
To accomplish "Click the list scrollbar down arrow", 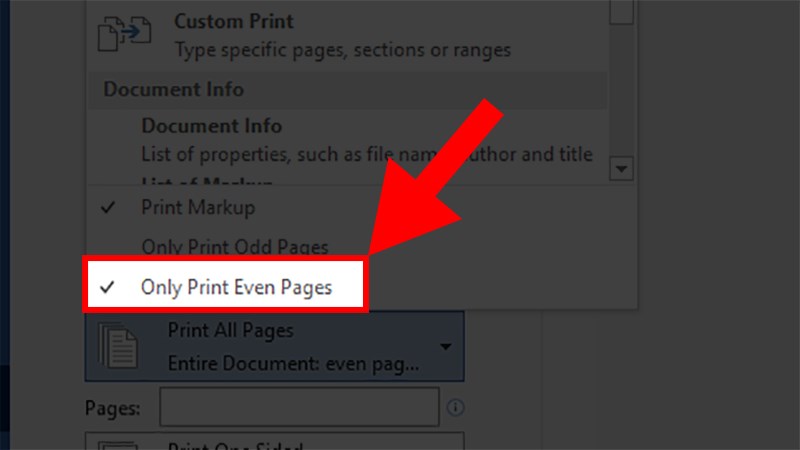I will pos(622,169).
